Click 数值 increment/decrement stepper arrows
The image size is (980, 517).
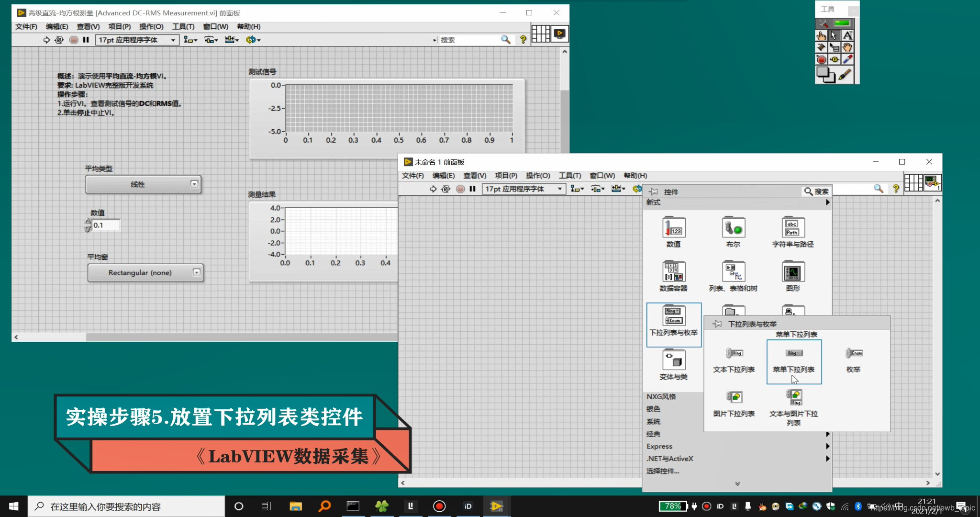[88, 225]
